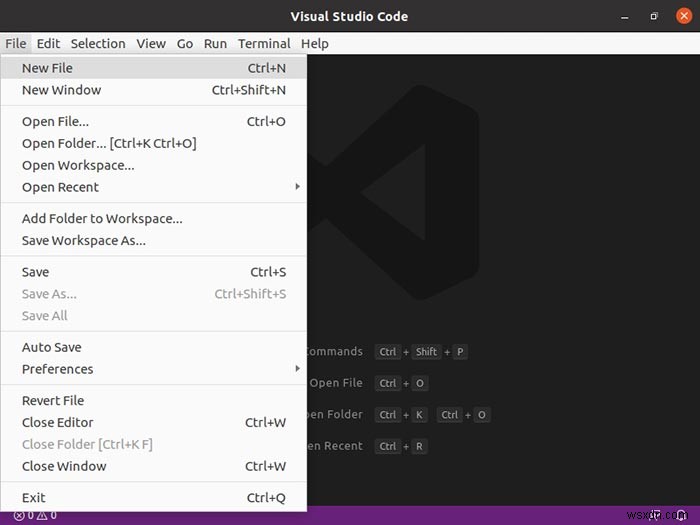Open the Selection menu
The height and width of the screenshot is (525, 700).
(x=98, y=43)
